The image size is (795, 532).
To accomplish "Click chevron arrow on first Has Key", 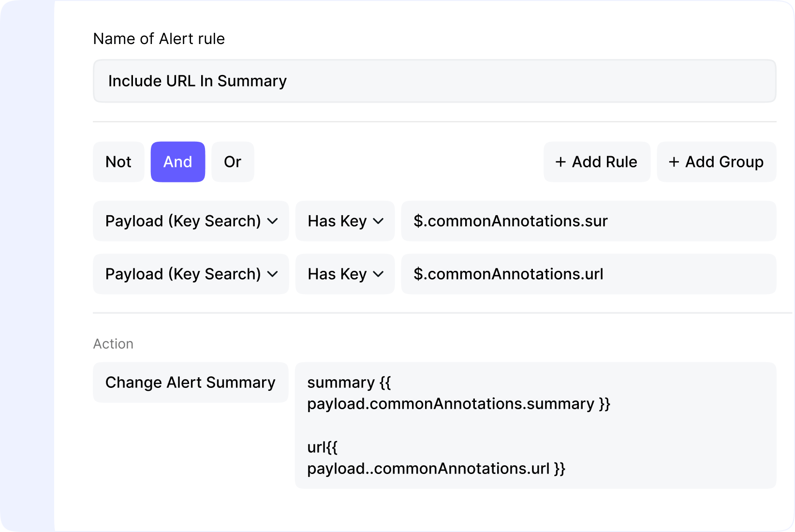I will click(379, 222).
